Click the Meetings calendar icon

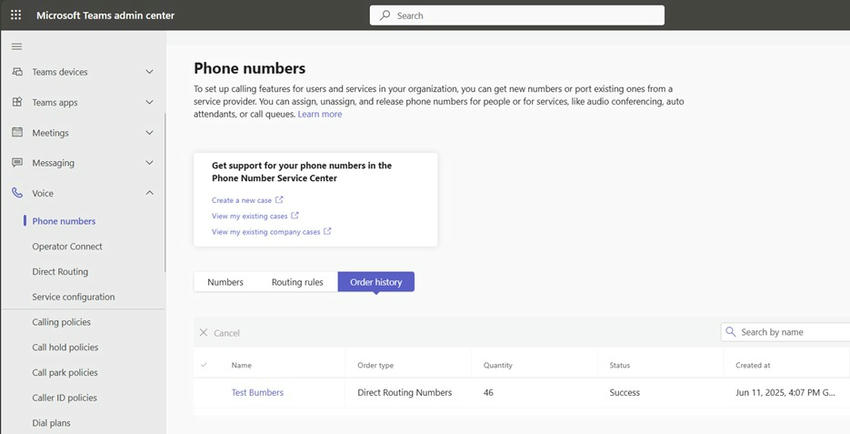pos(17,132)
